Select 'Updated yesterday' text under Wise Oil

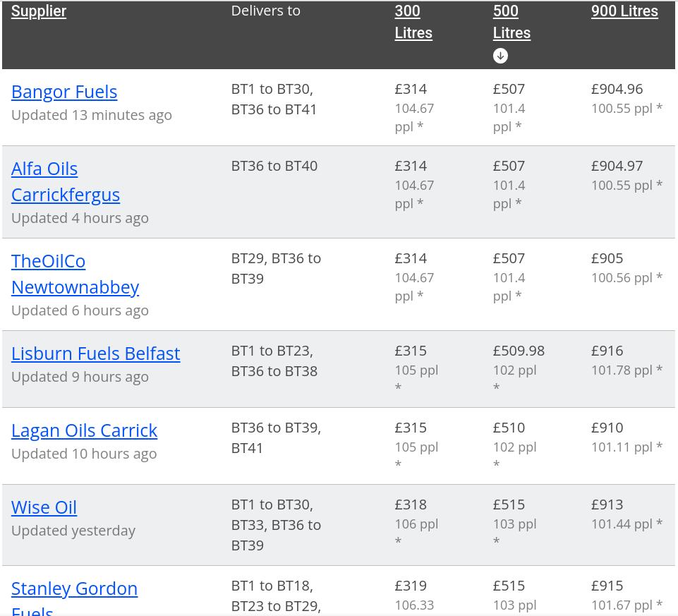point(73,531)
